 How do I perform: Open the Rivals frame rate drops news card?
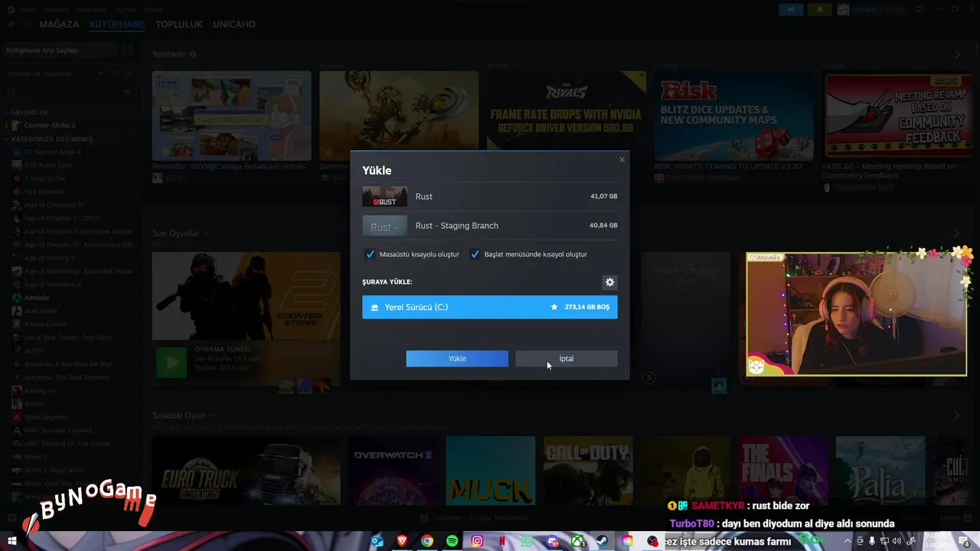(x=567, y=116)
